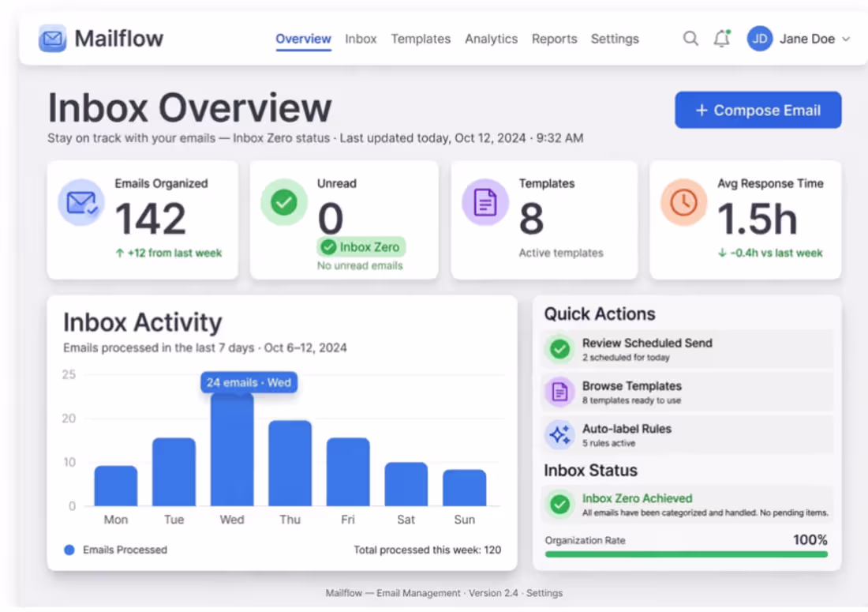This screenshot has height=612, width=868.
Task: Click the Organization Rate progress bar
Action: point(686,554)
